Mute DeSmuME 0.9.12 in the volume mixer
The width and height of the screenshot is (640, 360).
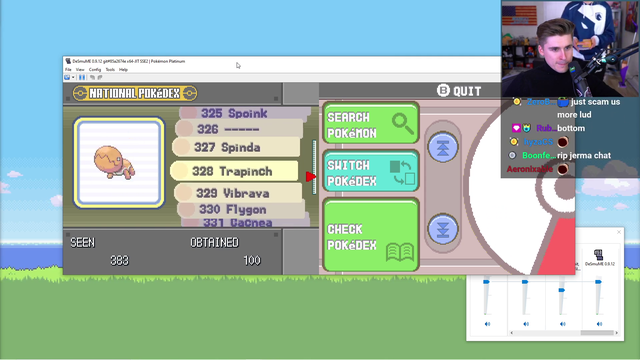tap(599, 324)
